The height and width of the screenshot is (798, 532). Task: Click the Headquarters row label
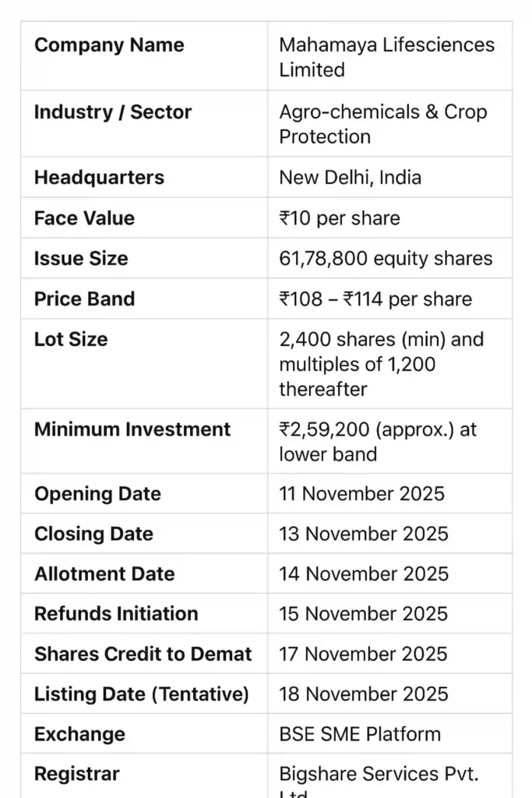point(99,178)
